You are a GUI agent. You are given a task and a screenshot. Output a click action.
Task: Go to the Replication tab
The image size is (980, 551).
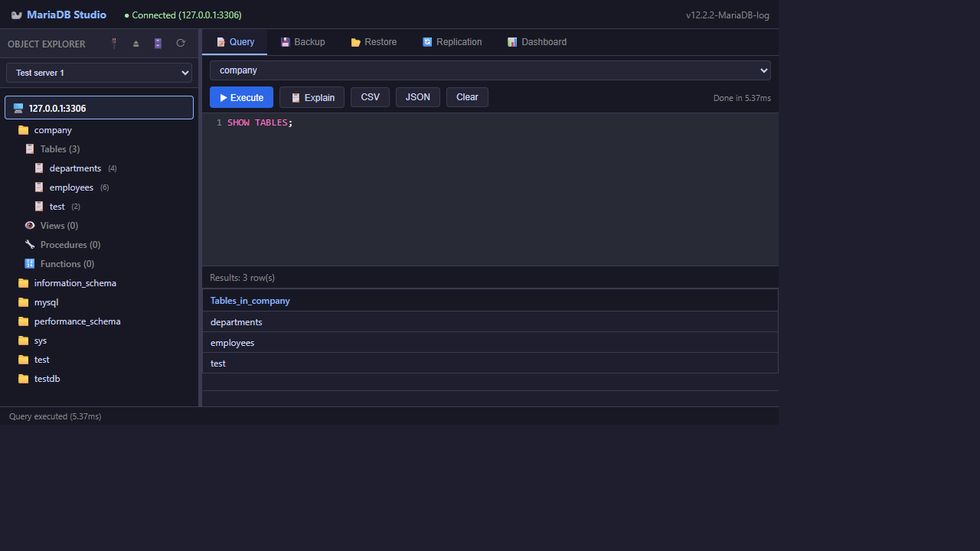tap(452, 42)
